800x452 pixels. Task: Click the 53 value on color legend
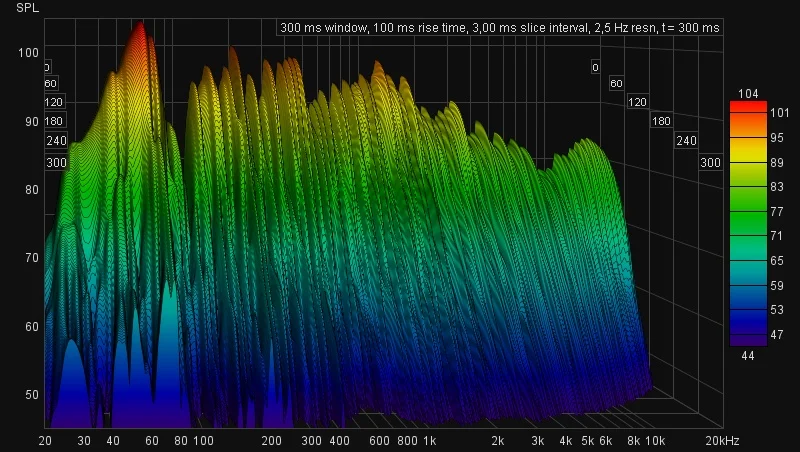click(x=777, y=310)
